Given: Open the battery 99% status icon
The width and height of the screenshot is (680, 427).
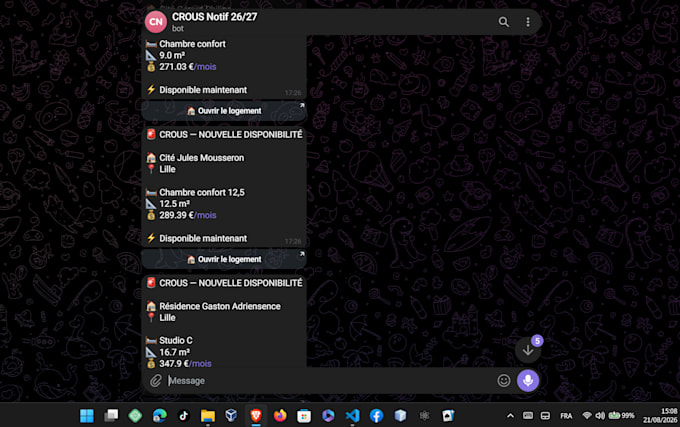Looking at the screenshot, I should [x=621, y=416].
